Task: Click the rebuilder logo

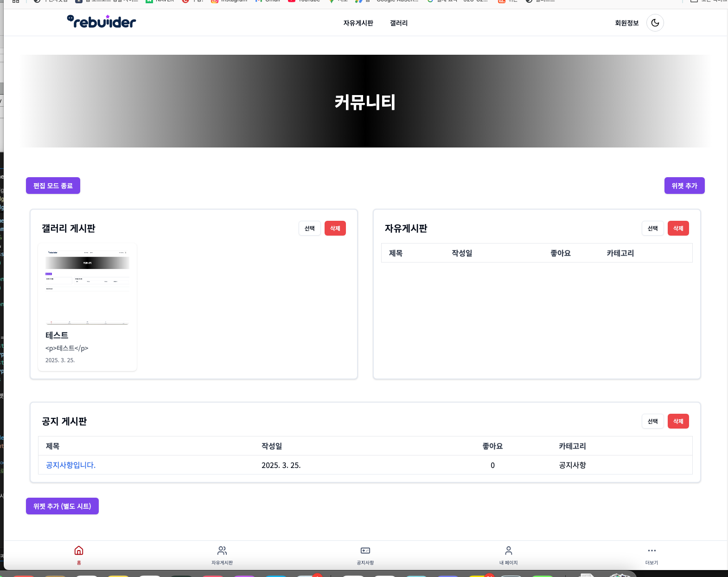Action: [x=102, y=22]
